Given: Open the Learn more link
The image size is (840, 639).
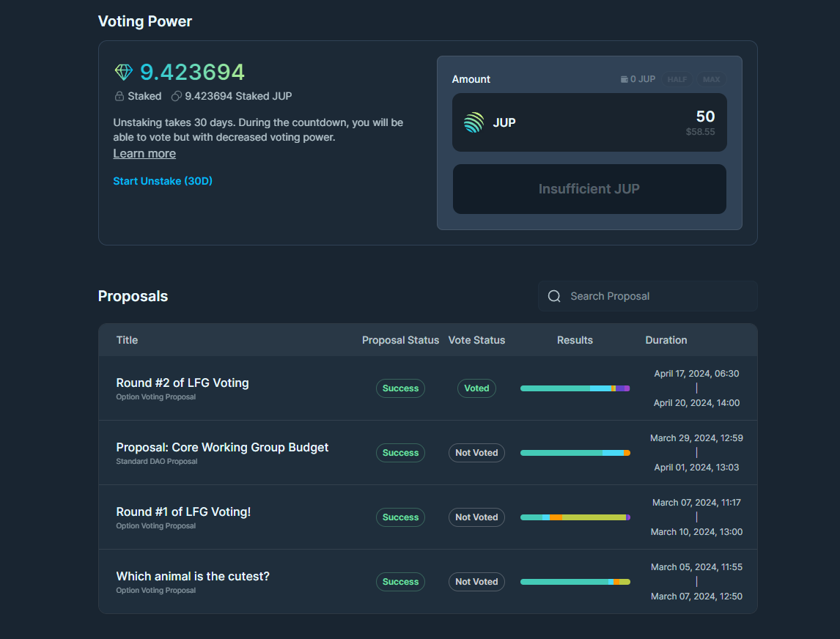Looking at the screenshot, I should pyautogui.click(x=144, y=153).
